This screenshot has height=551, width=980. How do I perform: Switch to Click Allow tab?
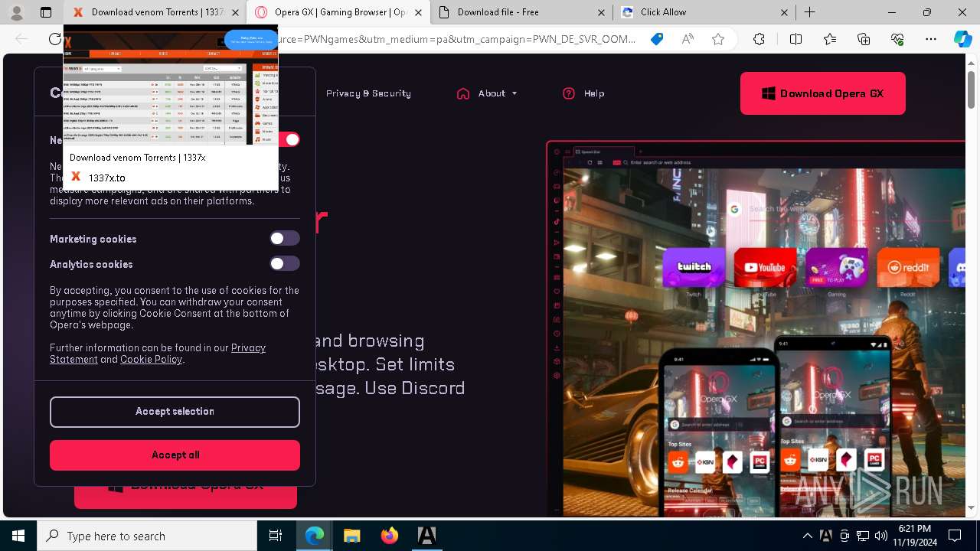point(704,12)
